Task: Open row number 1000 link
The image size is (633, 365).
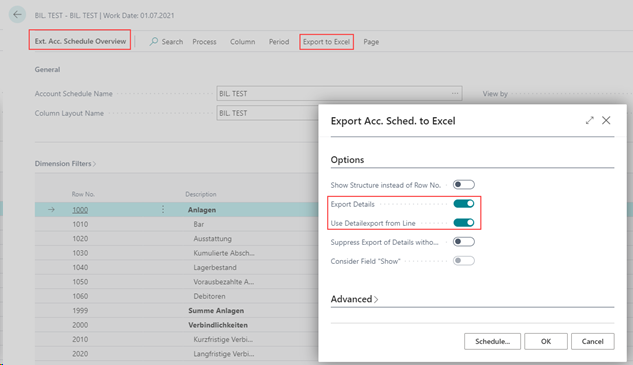Action: pos(80,210)
